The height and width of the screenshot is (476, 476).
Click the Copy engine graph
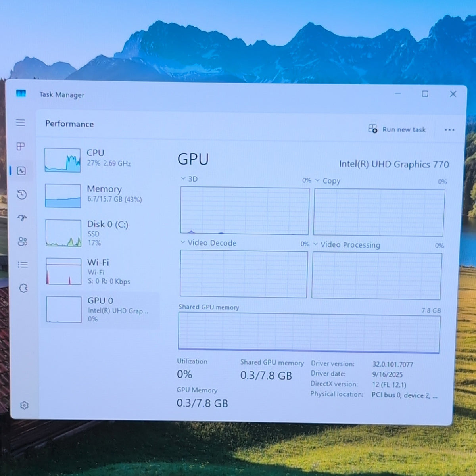[x=379, y=212]
